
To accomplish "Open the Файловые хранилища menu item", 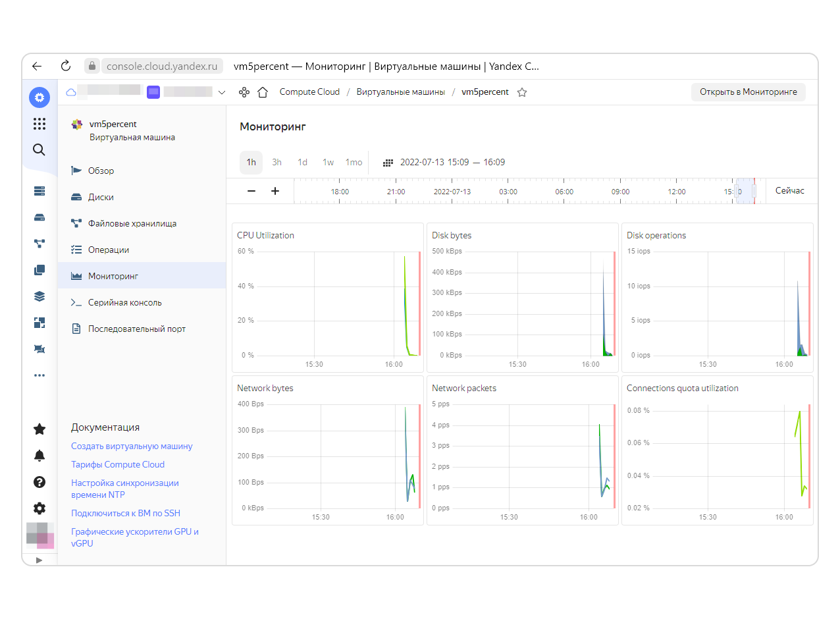I will tap(142, 223).
